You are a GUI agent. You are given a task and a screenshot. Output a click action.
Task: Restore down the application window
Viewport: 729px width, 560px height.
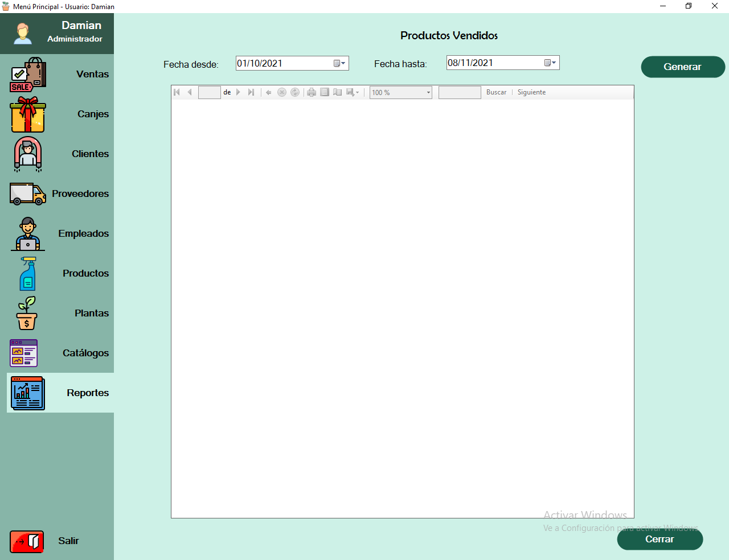pos(689,6)
